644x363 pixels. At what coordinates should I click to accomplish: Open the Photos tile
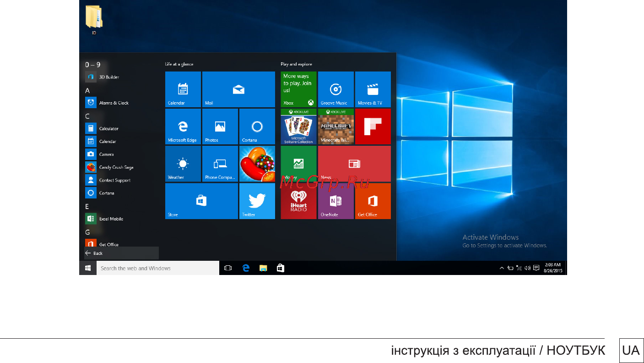point(220,126)
